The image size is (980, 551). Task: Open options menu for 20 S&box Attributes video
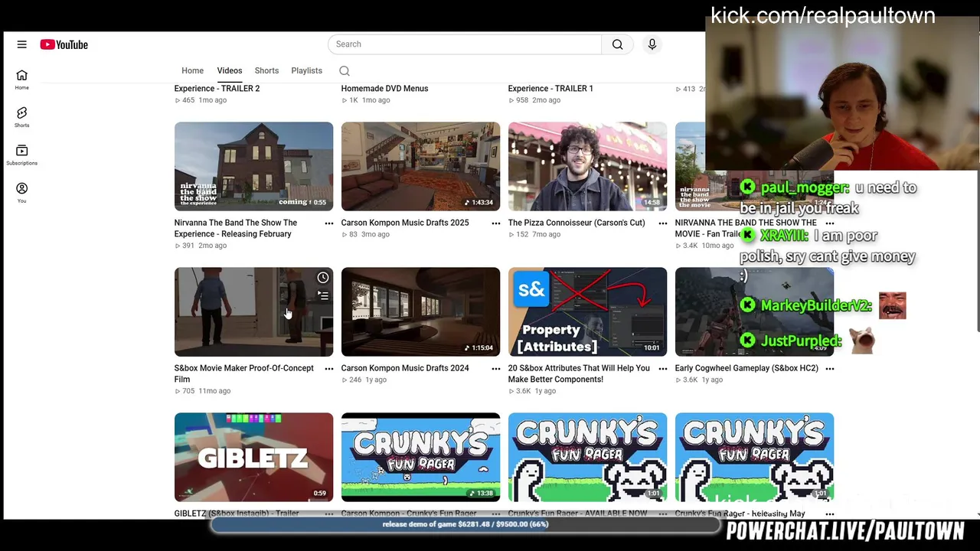point(663,369)
